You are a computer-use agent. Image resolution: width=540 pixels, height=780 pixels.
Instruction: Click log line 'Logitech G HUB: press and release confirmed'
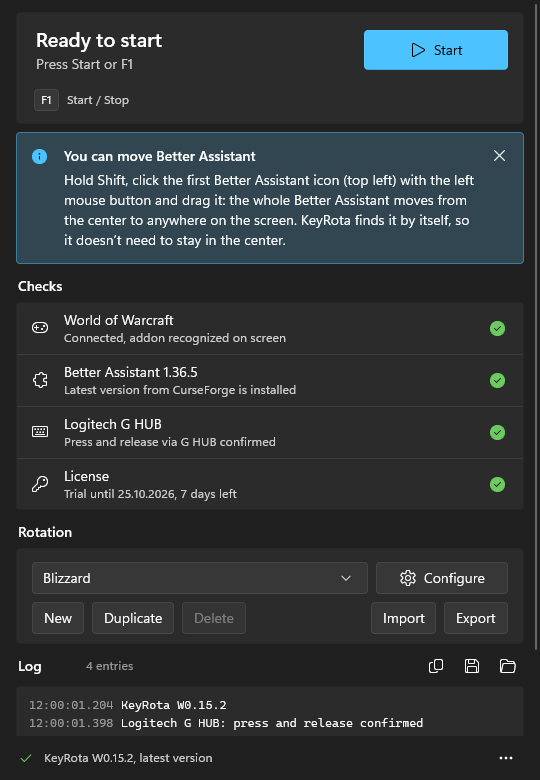click(272, 723)
